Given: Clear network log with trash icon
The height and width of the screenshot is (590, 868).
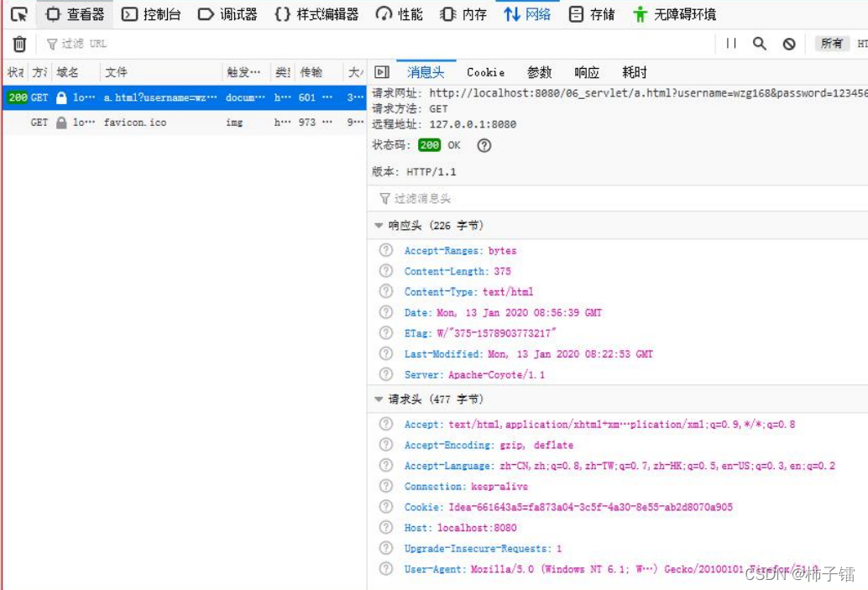Looking at the screenshot, I should pos(19,44).
